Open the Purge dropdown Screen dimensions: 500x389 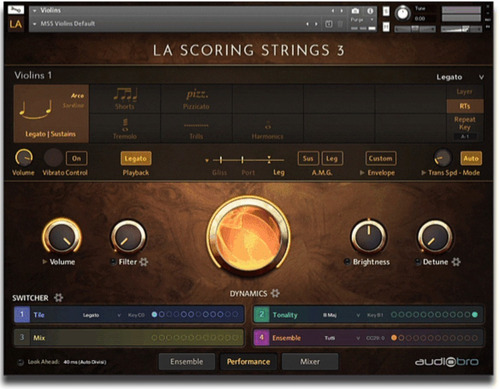click(x=361, y=20)
